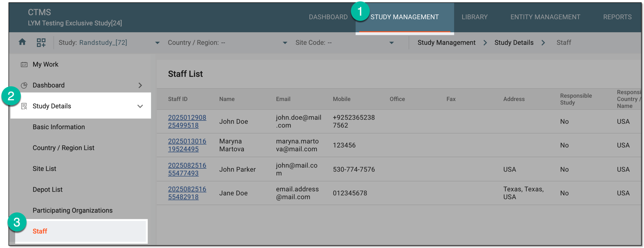Click john.doe@mail.com email cell
The width and height of the screenshot is (644, 248).
(x=299, y=121)
